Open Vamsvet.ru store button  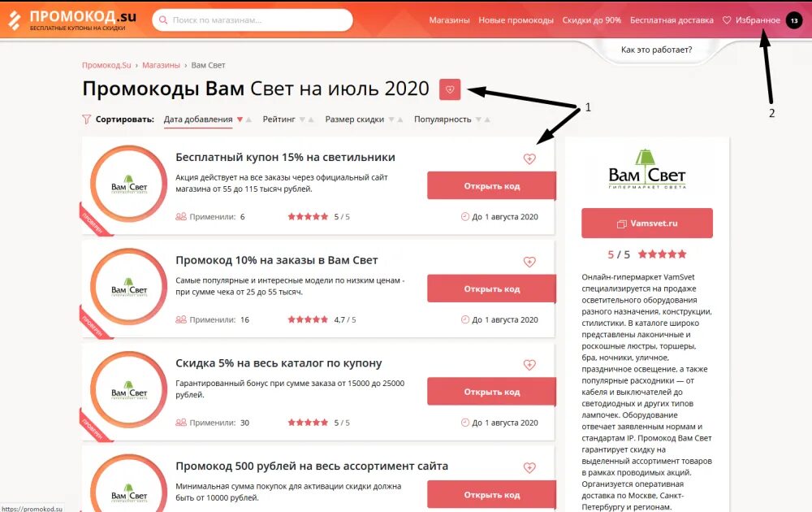[x=647, y=223]
